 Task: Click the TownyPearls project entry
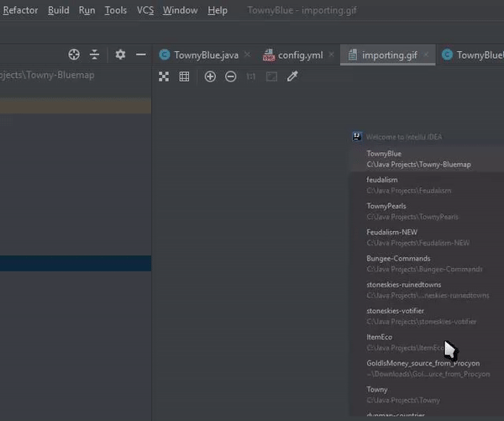pos(427,211)
